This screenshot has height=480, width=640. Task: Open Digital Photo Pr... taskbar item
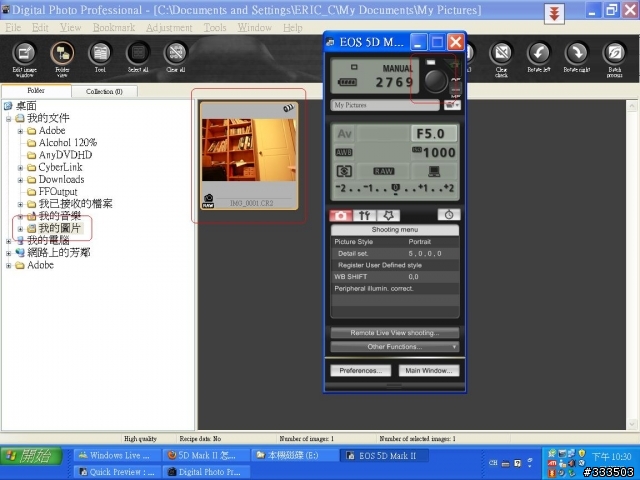click(x=205, y=472)
